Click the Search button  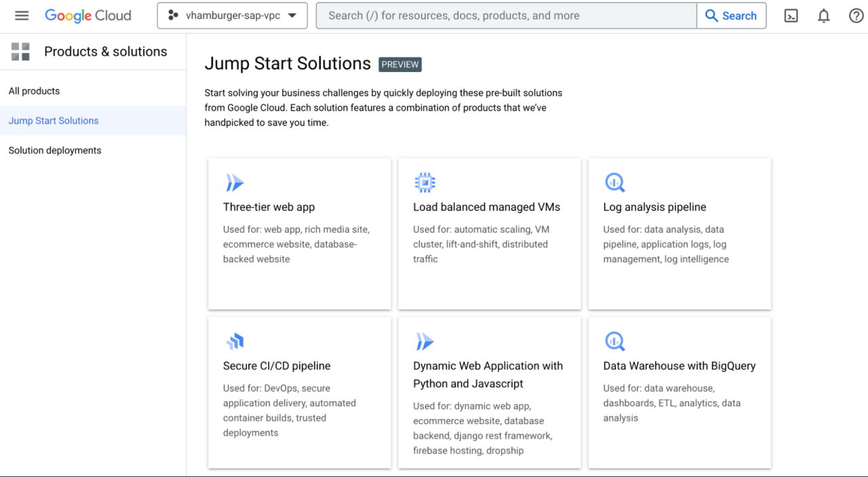coord(732,15)
